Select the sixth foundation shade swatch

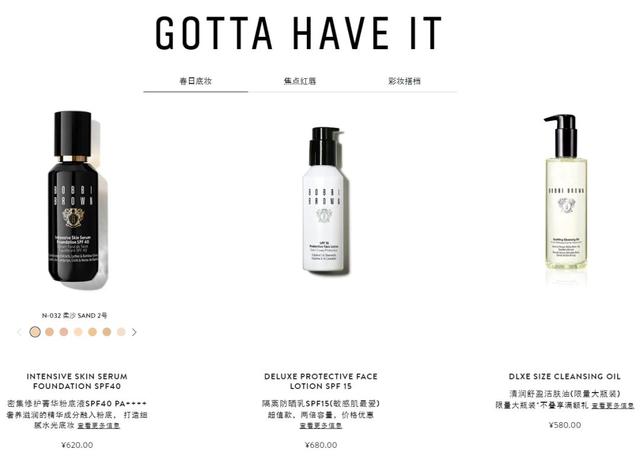pos(107,332)
